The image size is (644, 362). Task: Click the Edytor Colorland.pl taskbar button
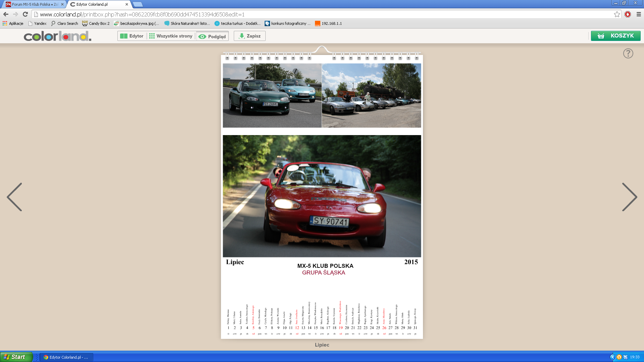tap(66, 357)
